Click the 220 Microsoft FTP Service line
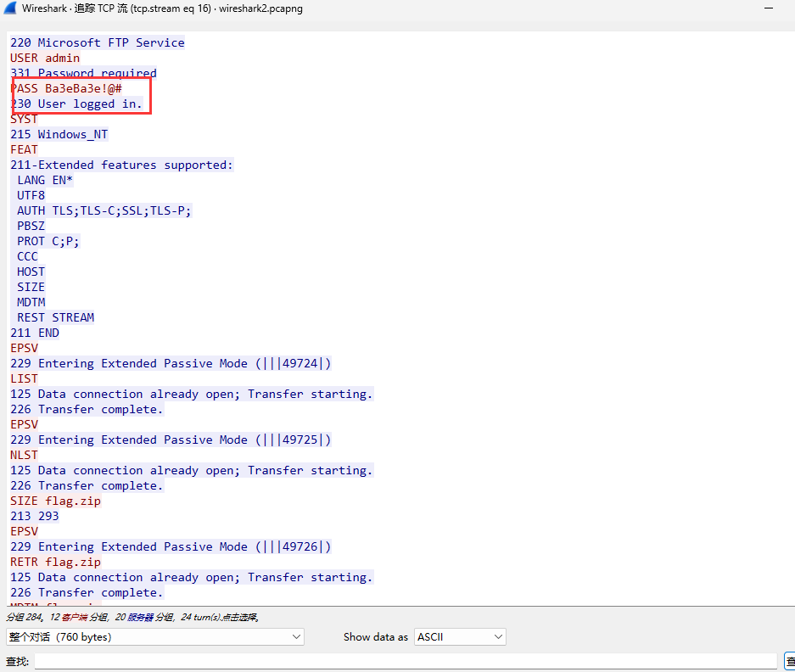The width and height of the screenshot is (795, 672). click(97, 42)
